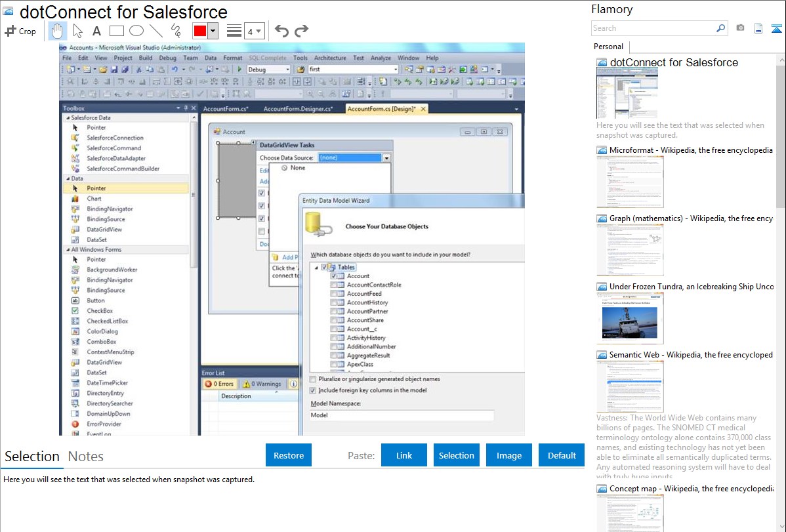Undo the last annotation
This screenshot has height=532, width=786.
click(281, 31)
